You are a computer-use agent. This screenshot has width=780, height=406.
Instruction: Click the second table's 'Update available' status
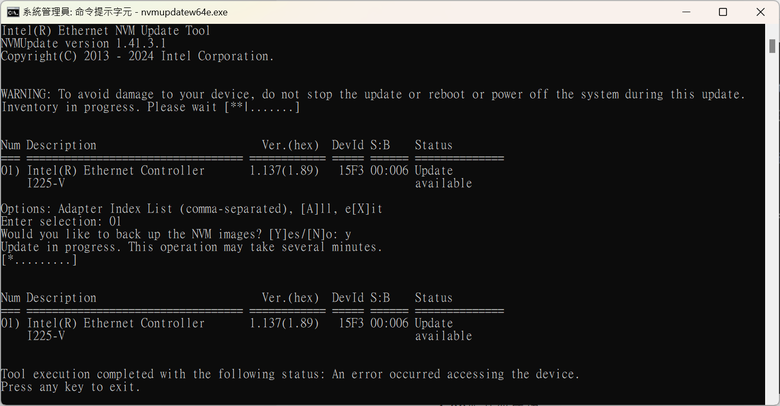443,329
